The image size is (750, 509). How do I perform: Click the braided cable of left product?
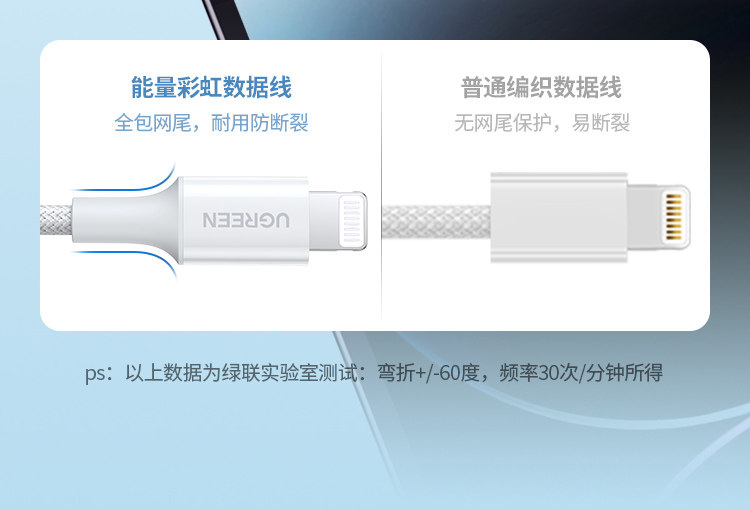click(56, 220)
